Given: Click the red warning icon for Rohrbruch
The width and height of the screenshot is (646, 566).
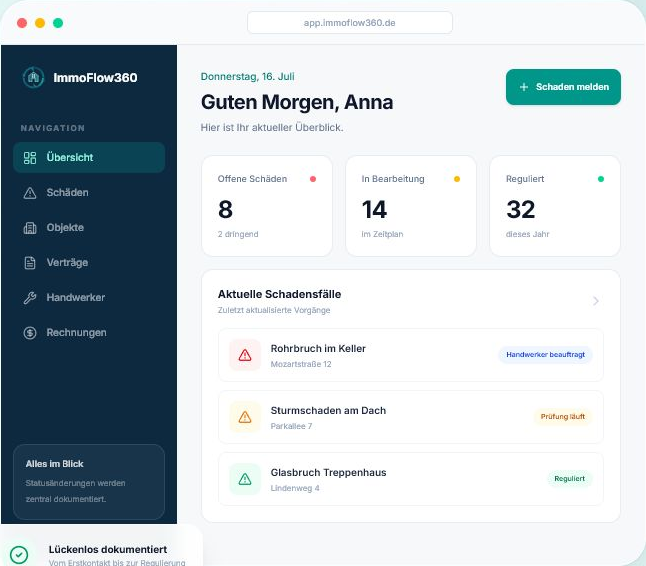Looking at the screenshot, I should [245, 355].
